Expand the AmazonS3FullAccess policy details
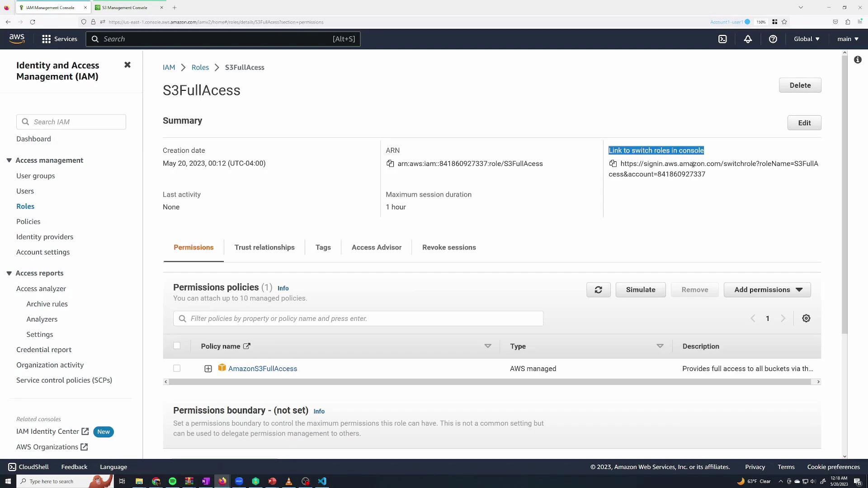Viewport: 868px width, 488px height. click(x=208, y=368)
